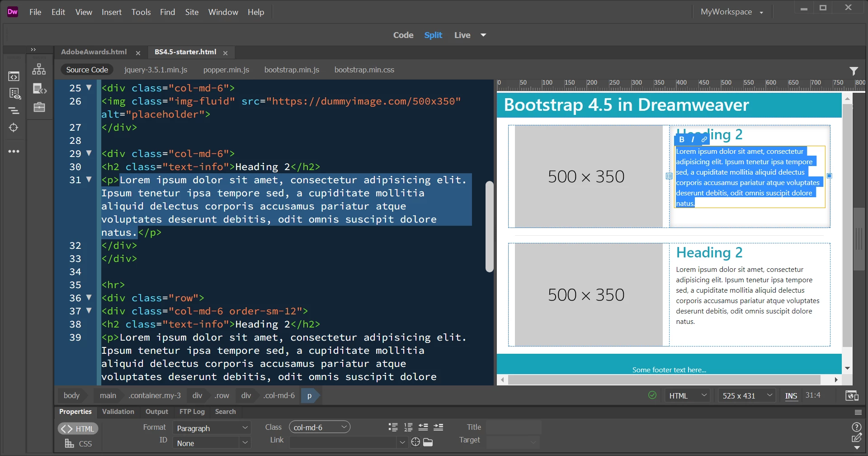Viewport: 868px width, 456px height.
Task: Click the green checkmark status icon
Action: pos(652,395)
